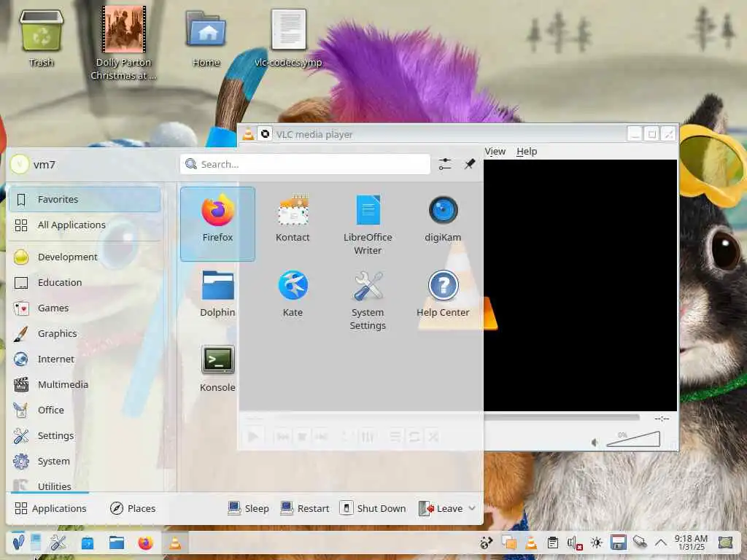The image size is (747, 560).
Task: Click the VLC cone tray icon
Action: click(x=531, y=542)
